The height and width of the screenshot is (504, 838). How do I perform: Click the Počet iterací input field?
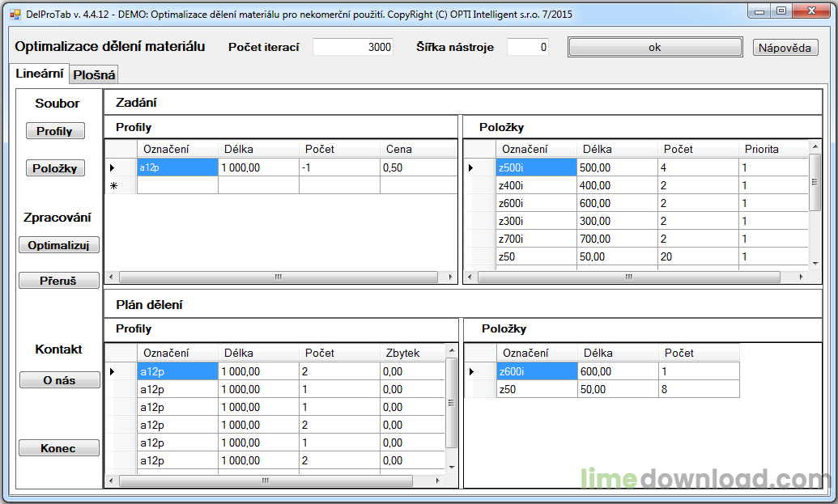(x=353, y=47)
